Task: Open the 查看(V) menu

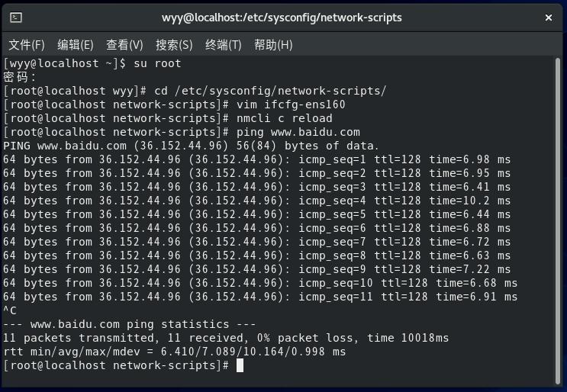Action: (124, 45)
